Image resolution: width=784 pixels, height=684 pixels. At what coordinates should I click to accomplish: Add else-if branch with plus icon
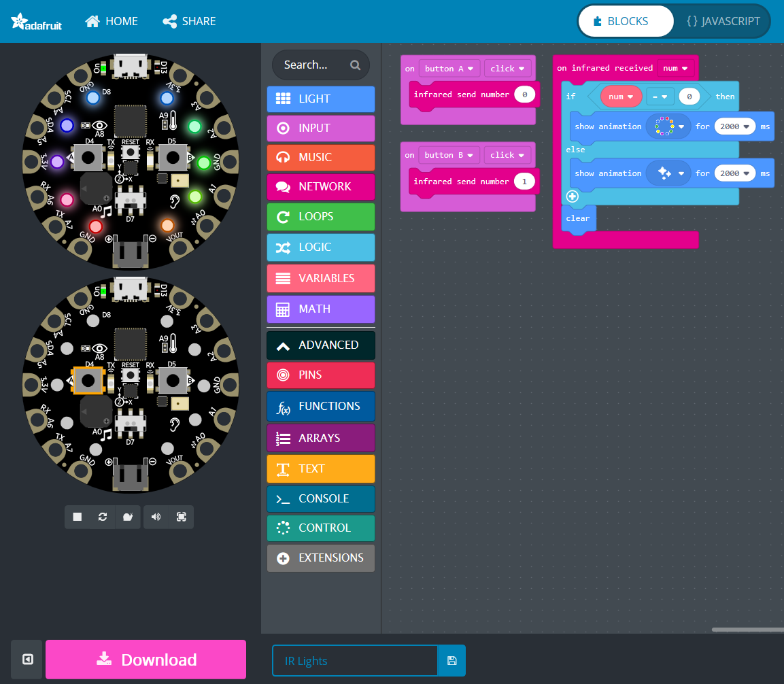573,196
